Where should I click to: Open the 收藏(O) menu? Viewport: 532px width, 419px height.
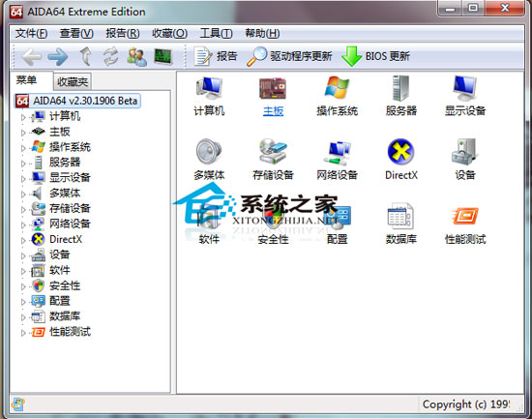(169, 33)
